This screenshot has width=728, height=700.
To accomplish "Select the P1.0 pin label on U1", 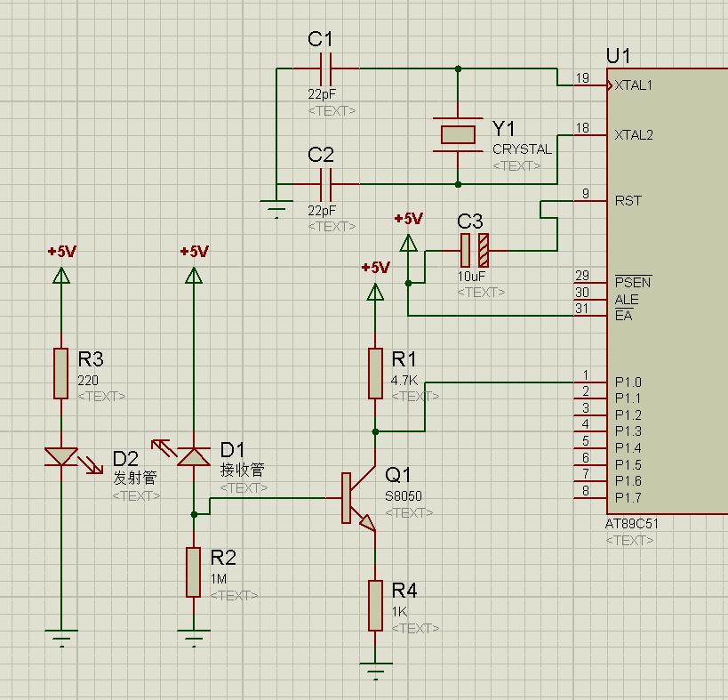I will 628,382.
